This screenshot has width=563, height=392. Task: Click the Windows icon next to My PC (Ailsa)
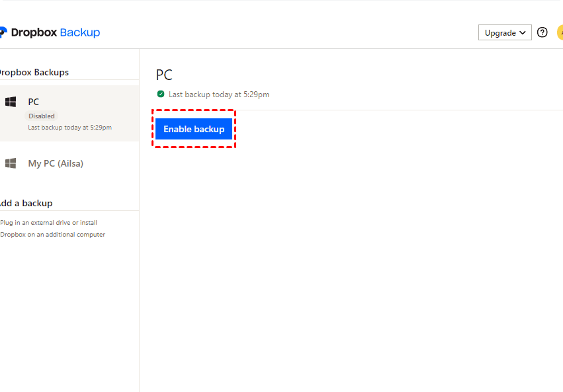point(11,163)
